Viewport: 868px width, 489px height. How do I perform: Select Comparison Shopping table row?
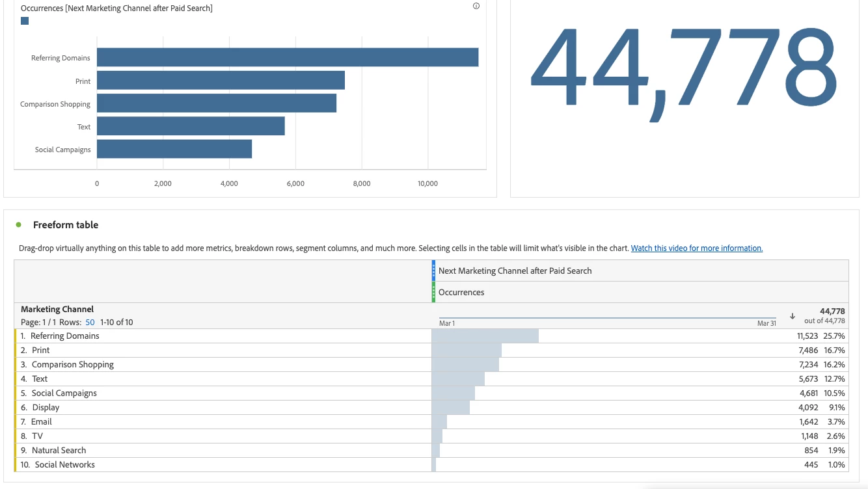coord(431,365)
